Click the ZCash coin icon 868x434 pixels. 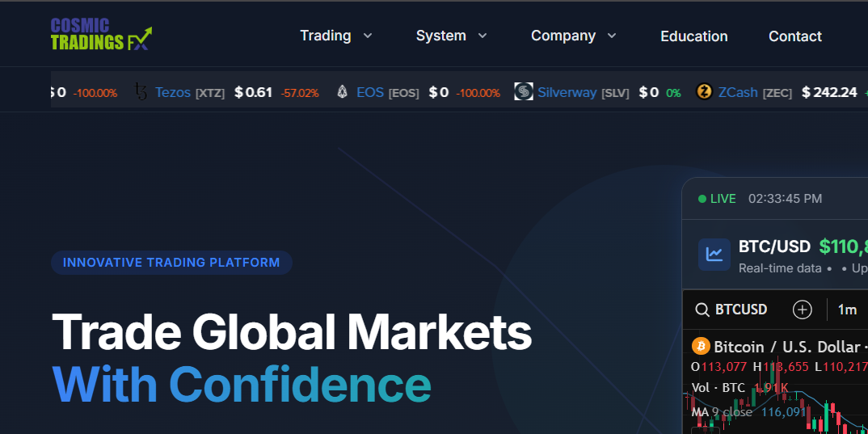click(x=704, y=91)
